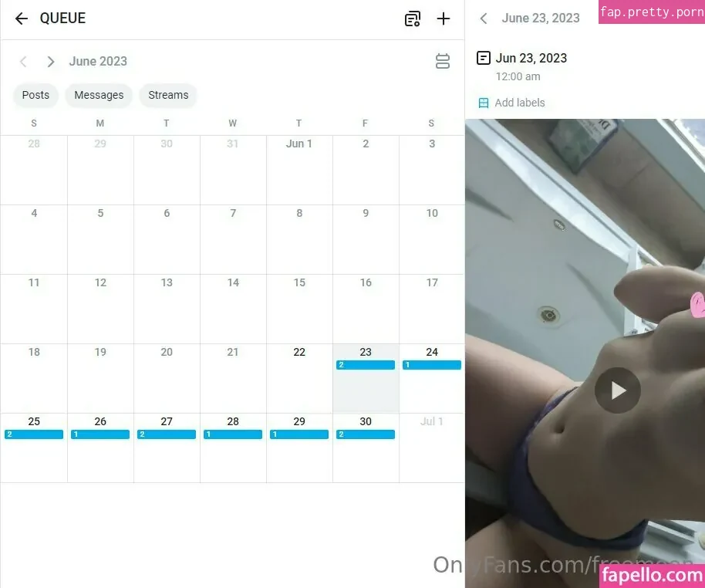Image resolution: width=705 pixels, height=588 pixels.
Task: Click the back chevron beside June 23, 2023
Action: pyautogui.click(x=484, y=19)
